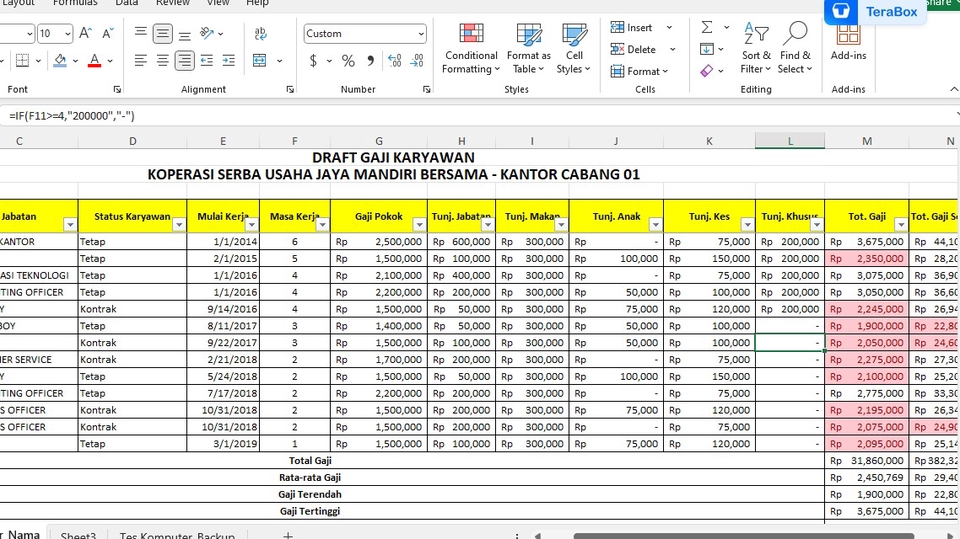The image size is (960, 539).
Task: Apply red font color
Action: (94, 60)
